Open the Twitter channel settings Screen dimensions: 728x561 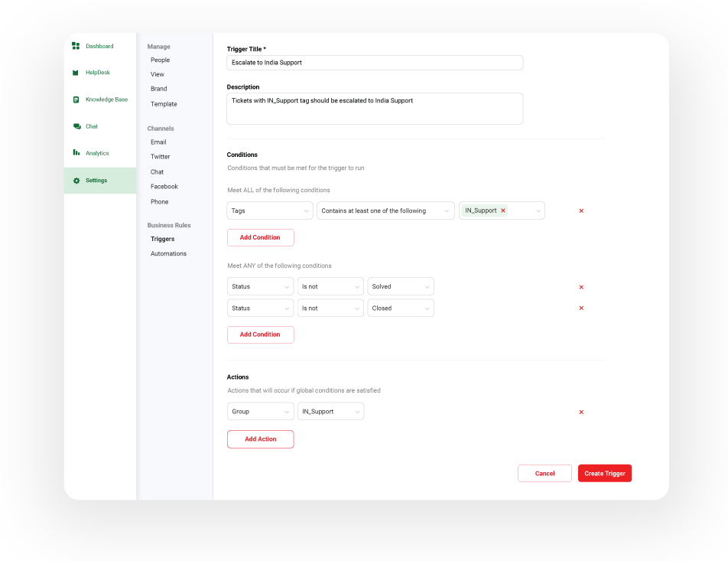[x=160, y=157]
